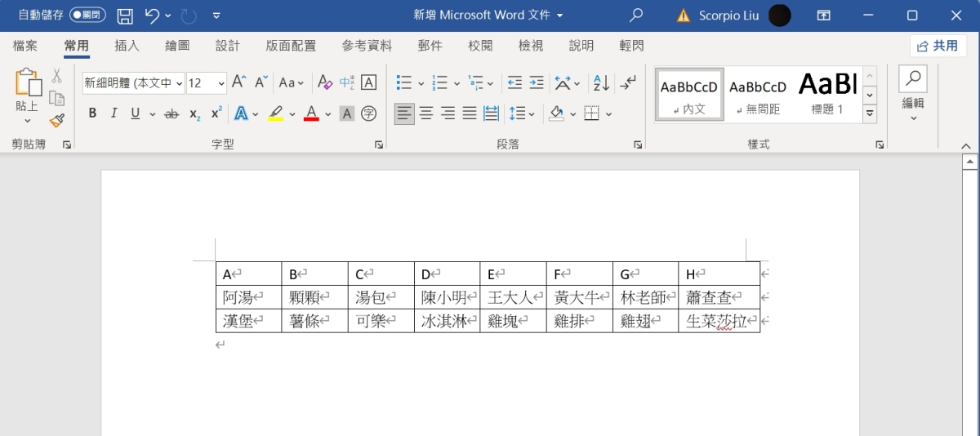
Task: Apply the 標題 1 style
Action: [827, 94]
